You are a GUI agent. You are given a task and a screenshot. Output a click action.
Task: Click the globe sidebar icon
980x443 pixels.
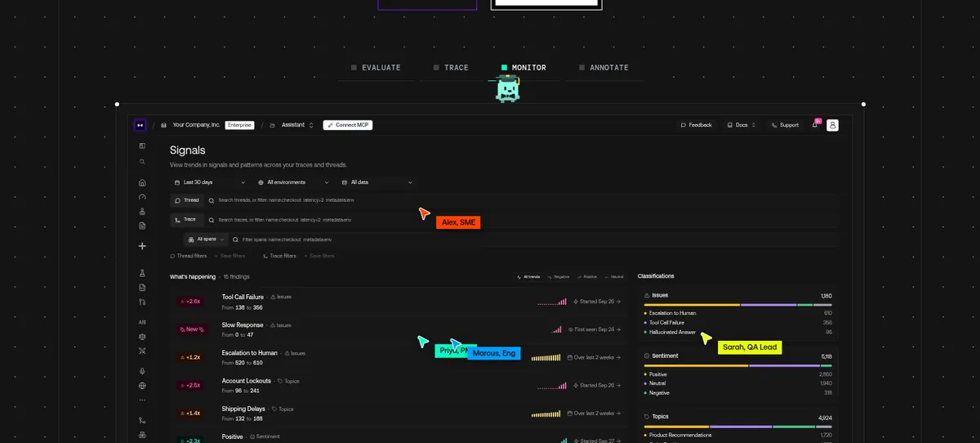tap(142, 386)
